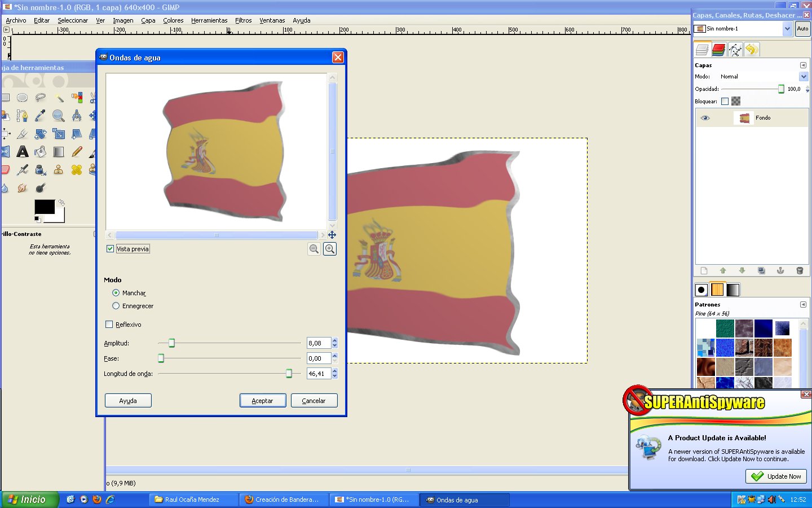Select the Rotate tool
This screenshot has width=812, height=508.
point(40,134)
